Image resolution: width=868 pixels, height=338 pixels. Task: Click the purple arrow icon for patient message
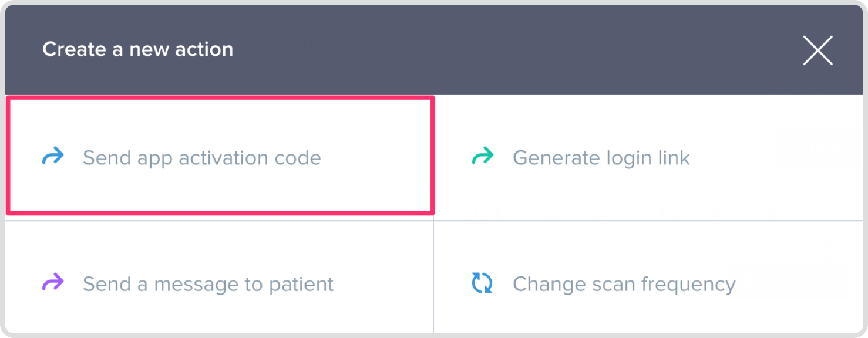point(53,283)
